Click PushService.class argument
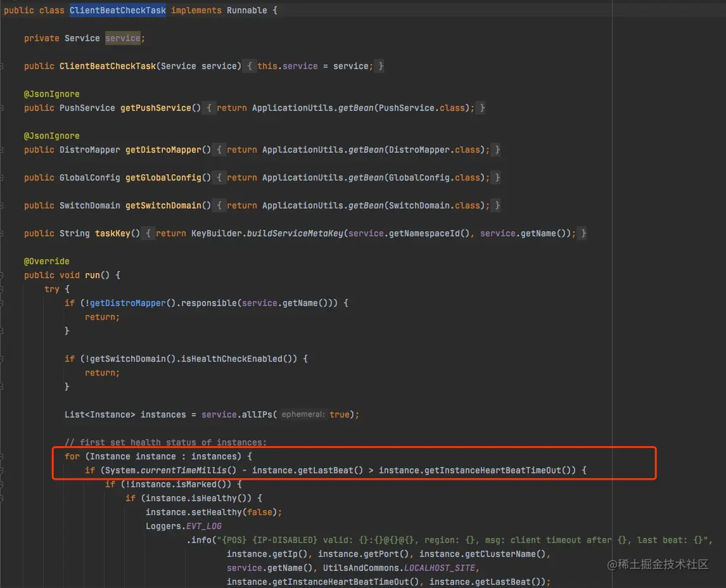This screenshot has height=588, width=726. tap(421, 108)
